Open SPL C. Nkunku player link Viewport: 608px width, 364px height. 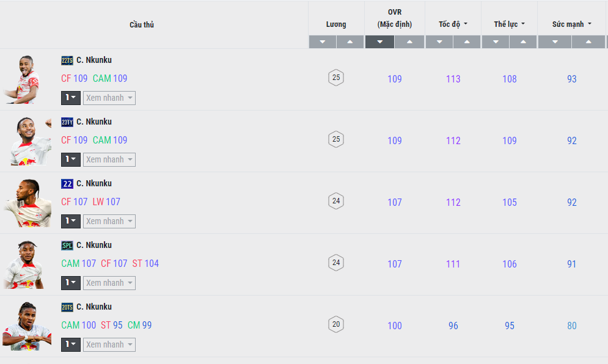point(94,245)
